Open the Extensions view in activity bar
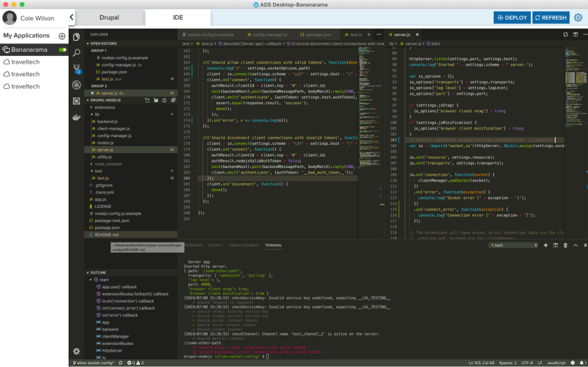 pos(76,101)
